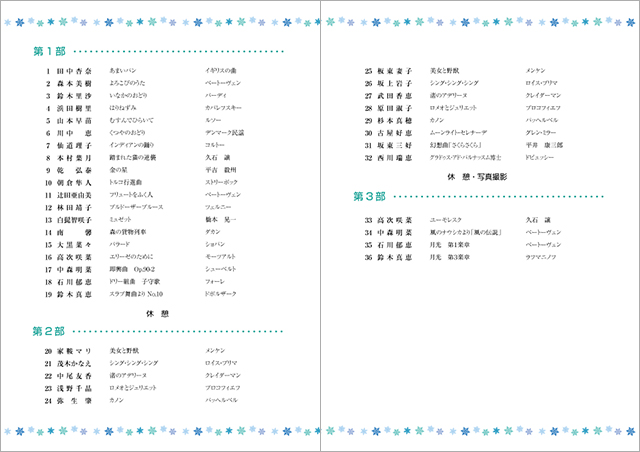Select the piece '月光 第3楽章'

450,257
